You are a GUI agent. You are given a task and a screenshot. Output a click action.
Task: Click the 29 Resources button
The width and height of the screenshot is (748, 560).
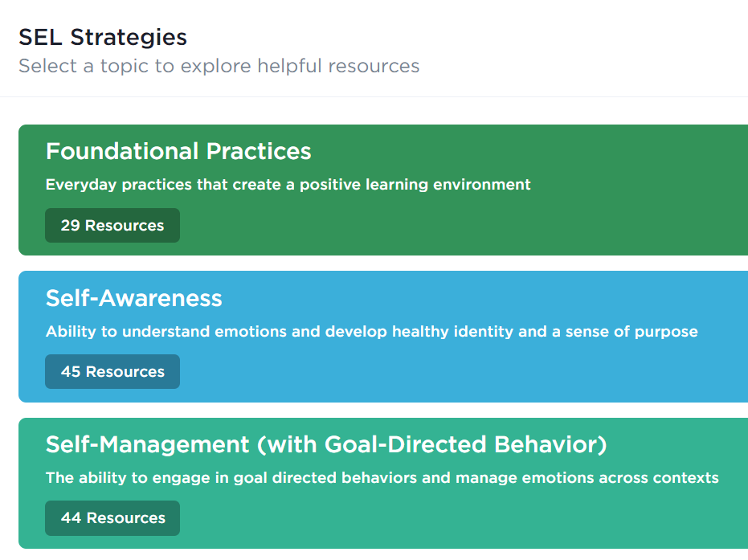(x=112, y=225)
